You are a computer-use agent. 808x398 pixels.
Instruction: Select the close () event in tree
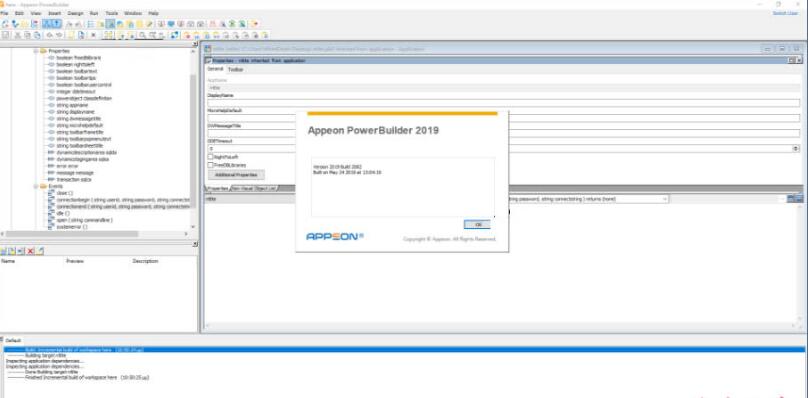65,193
